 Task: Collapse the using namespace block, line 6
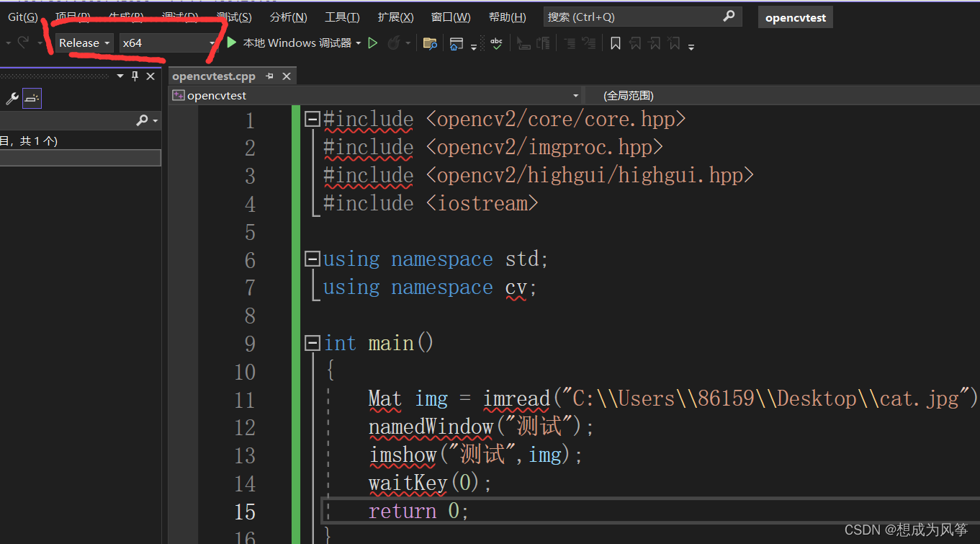pos(312,259)
